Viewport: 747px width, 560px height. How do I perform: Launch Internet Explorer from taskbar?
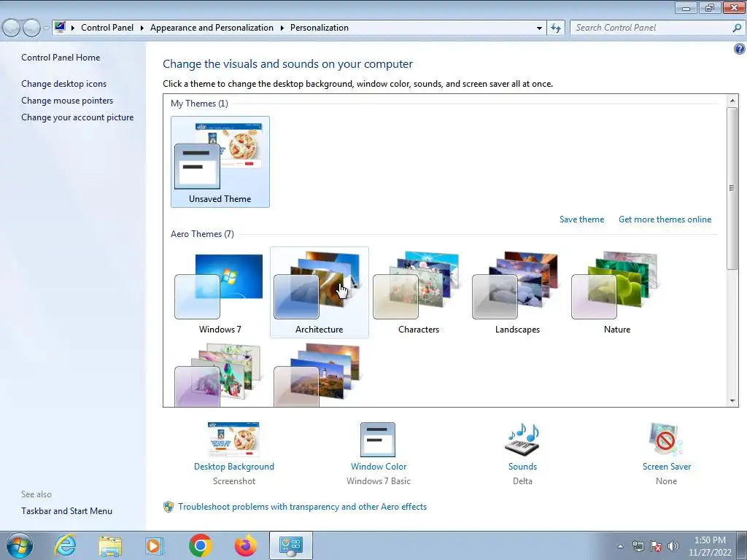[65, 545]
